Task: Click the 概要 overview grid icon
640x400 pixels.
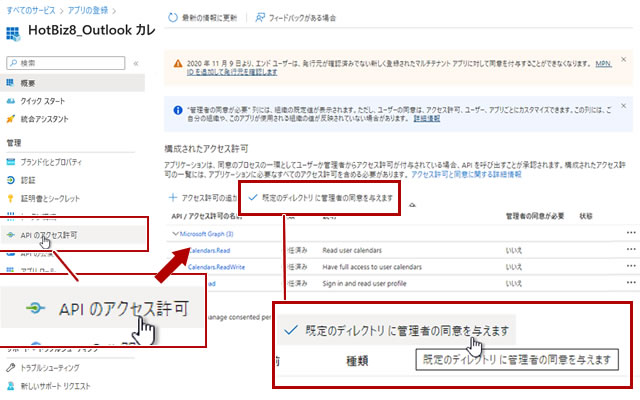Action: (11, 83)
